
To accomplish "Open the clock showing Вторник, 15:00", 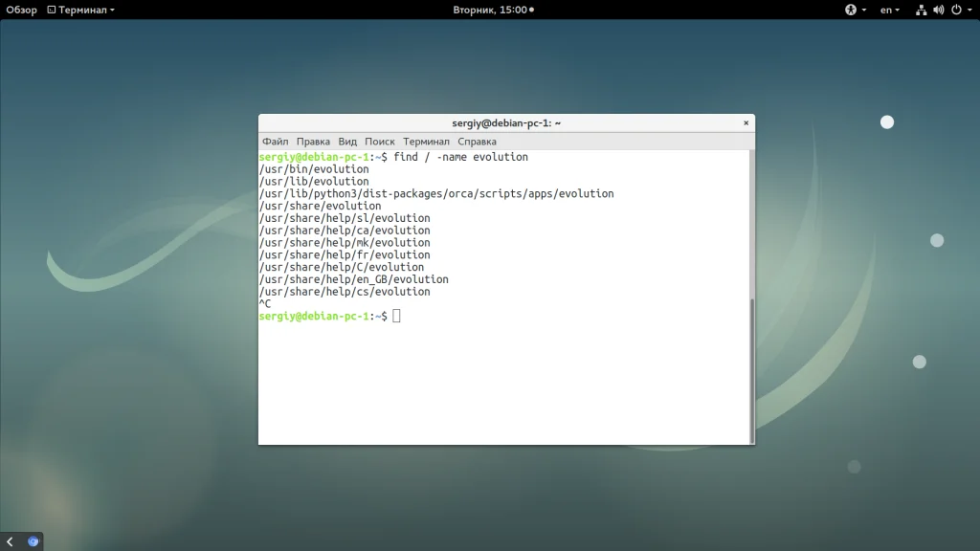I will 492,10.
